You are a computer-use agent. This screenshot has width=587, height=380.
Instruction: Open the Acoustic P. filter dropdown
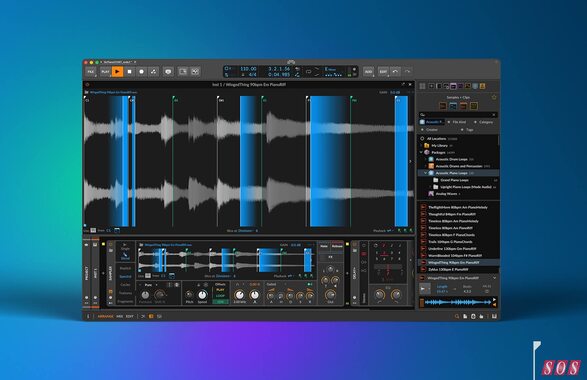432,122
